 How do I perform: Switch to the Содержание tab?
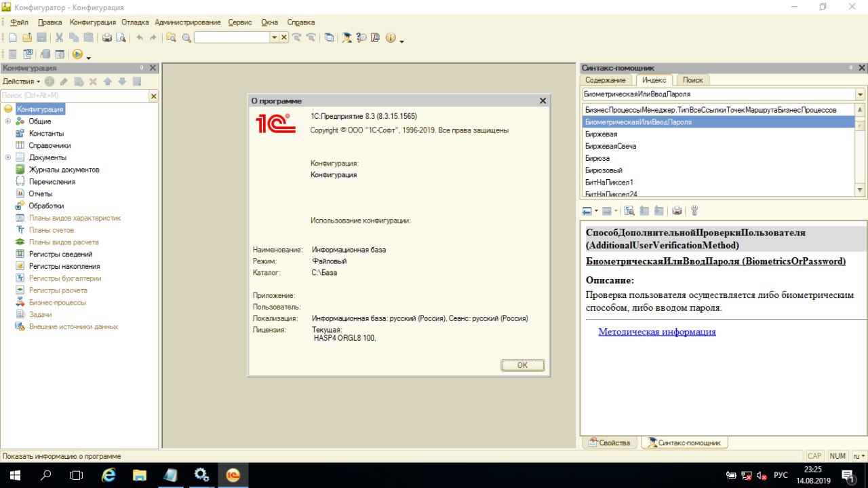[x=606, y=80]
